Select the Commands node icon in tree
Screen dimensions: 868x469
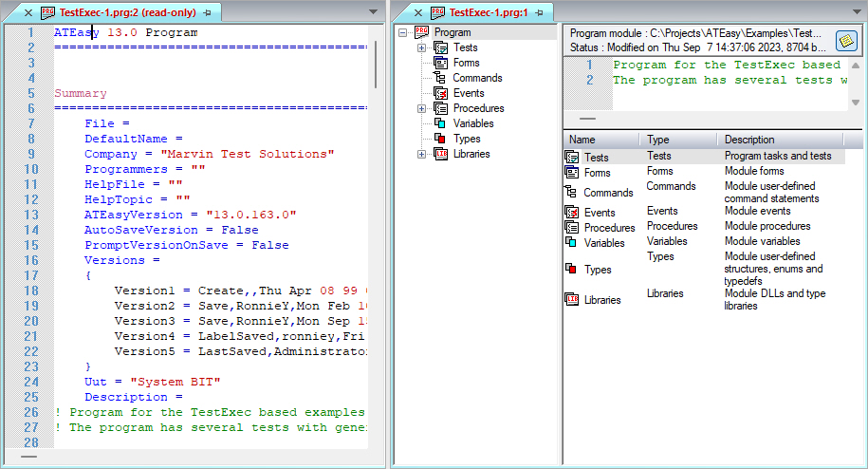(441, 78)
